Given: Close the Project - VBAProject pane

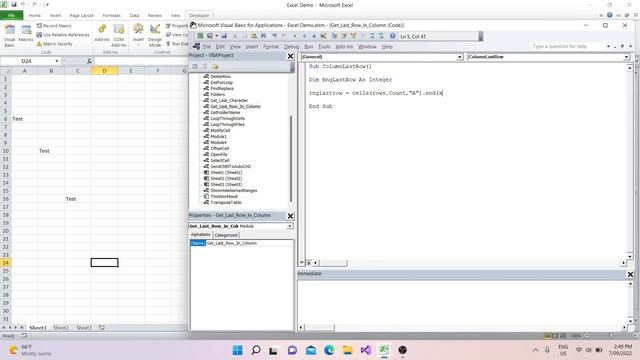Looking at the screenshot, I should tap(290, 56).
